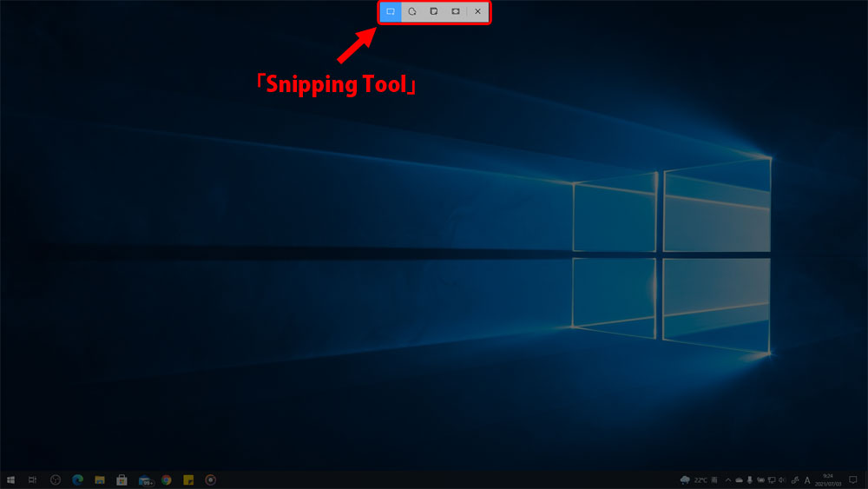
Task: Click the link/pen tray icon
Action: point(795,480)
